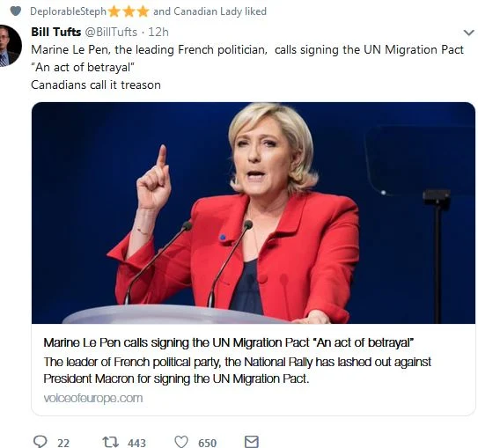Screen dimensions: 478x448
Task: Open the @BillTufts handle
Action: (x=111, y=32)
